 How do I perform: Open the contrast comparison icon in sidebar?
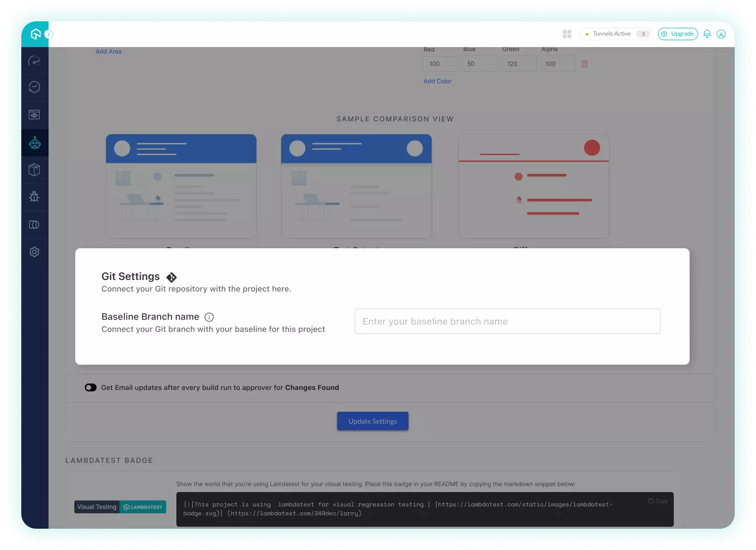[34, 224]
